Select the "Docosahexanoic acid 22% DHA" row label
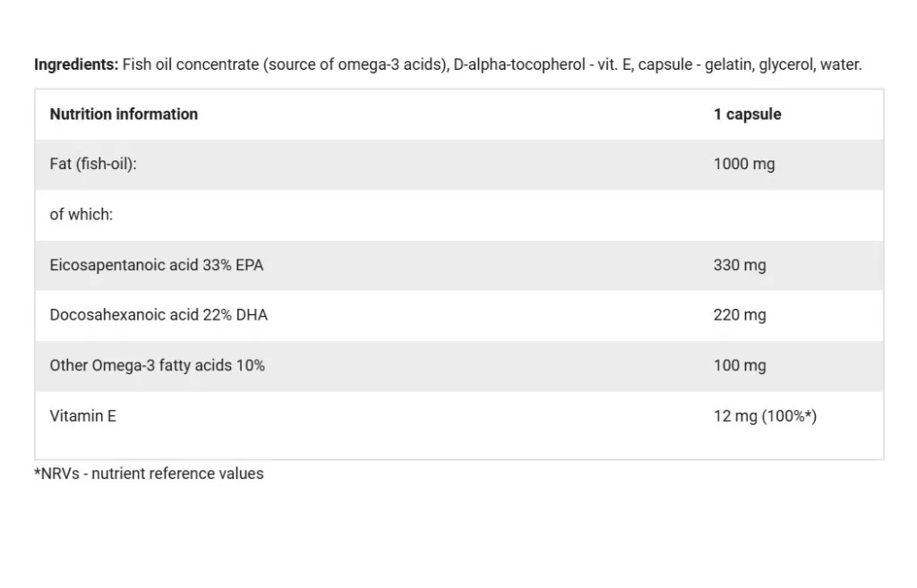The width and height of the screenshot is (917, 588). 159,315
